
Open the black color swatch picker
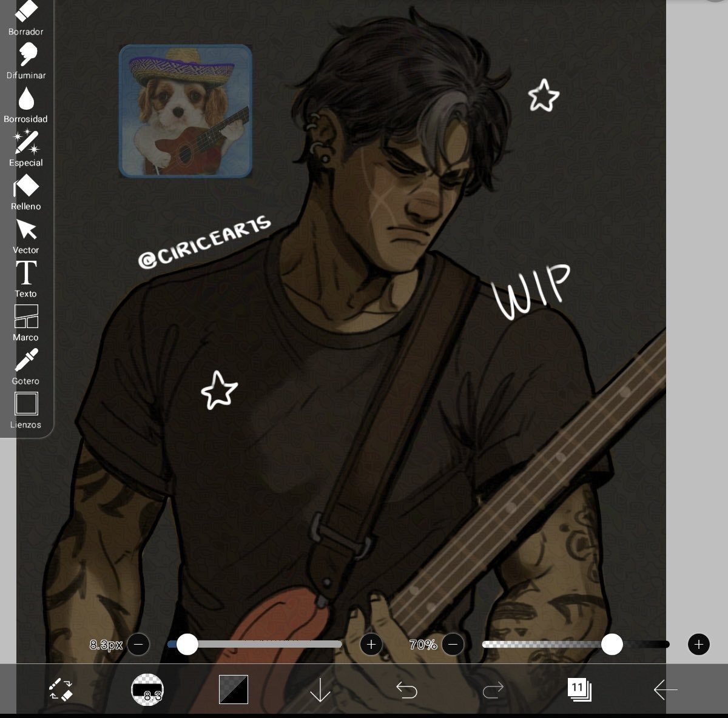(x=234, y=689)
